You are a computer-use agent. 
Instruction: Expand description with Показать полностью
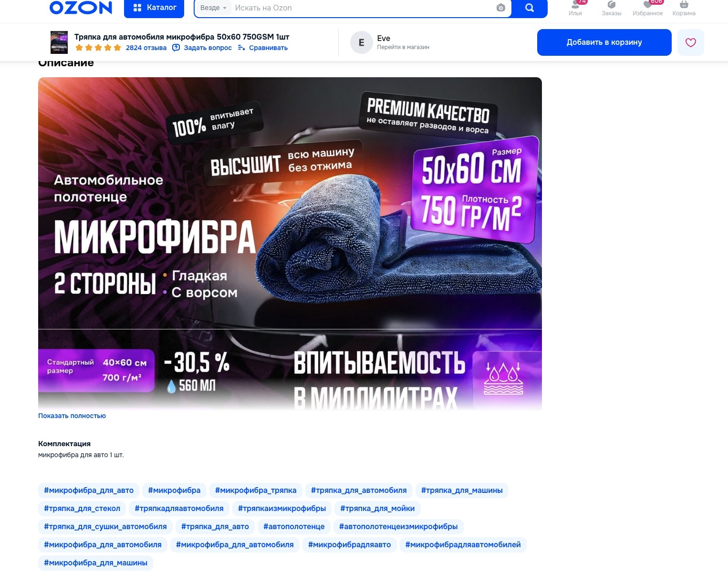(72, 416)
